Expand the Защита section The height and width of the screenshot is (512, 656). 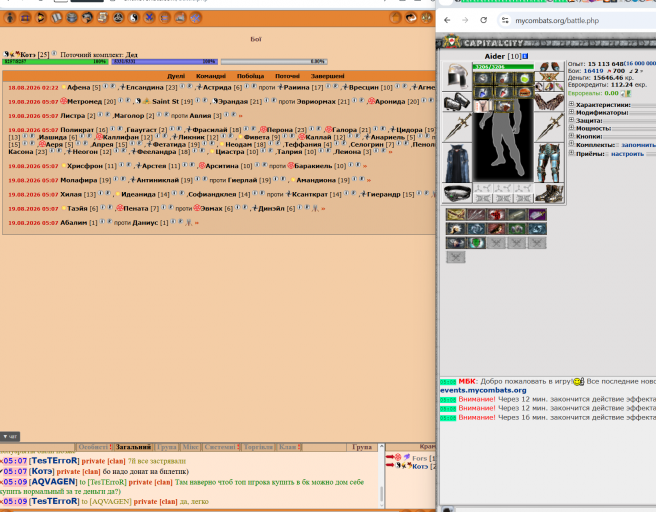click(571, 120)
